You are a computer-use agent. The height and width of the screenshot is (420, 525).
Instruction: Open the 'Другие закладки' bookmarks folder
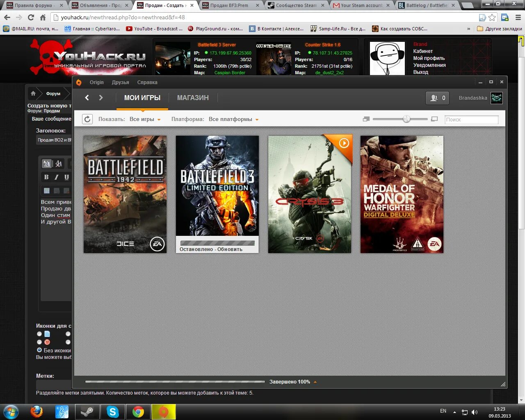coord(500,29)
